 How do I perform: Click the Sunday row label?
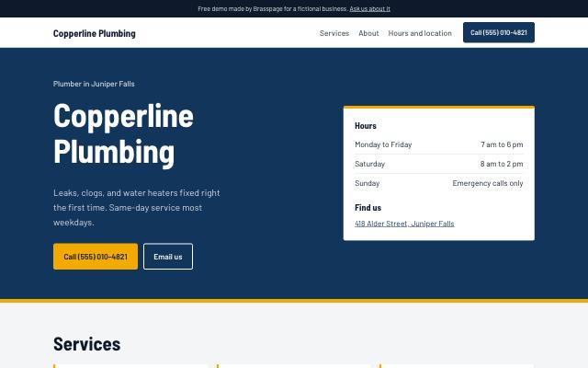tap(367, 183)
